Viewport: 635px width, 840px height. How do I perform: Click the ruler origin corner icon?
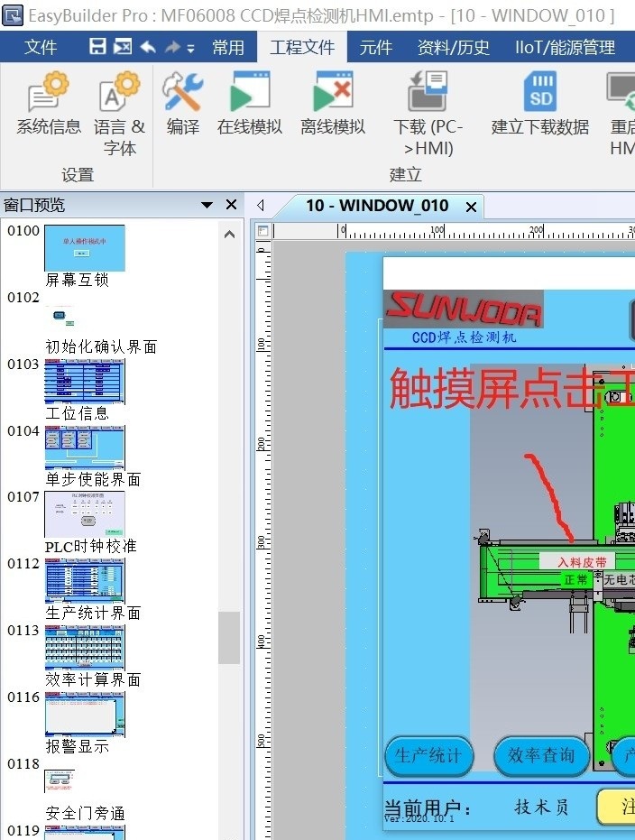[262, 231]
